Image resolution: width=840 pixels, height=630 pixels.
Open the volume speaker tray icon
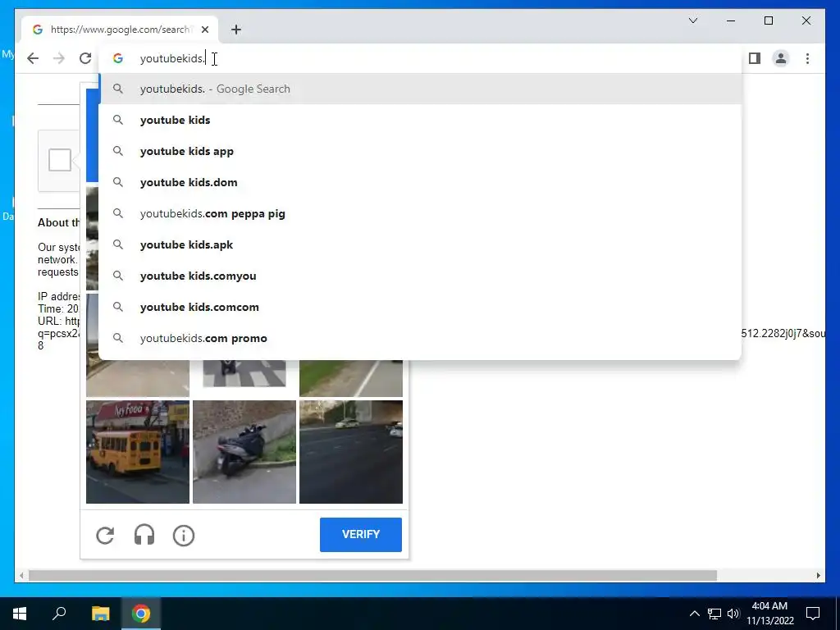point(733,614)
